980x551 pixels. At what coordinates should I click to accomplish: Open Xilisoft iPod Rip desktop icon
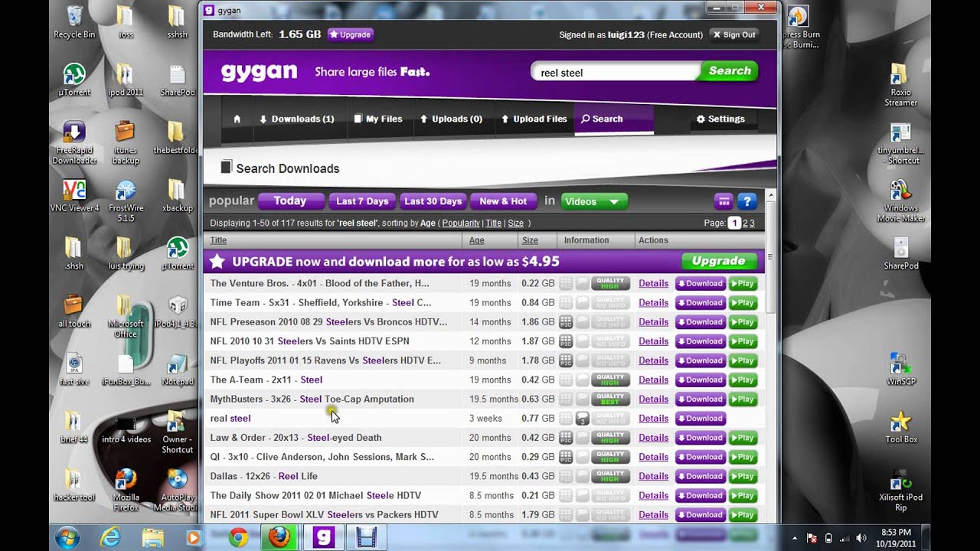(900, 490)
